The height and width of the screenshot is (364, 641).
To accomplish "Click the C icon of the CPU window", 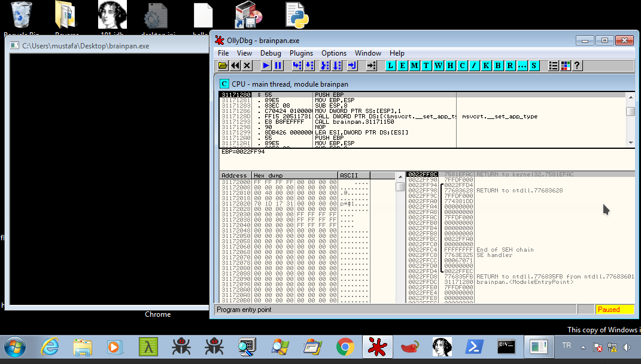I will pos(224,84).
